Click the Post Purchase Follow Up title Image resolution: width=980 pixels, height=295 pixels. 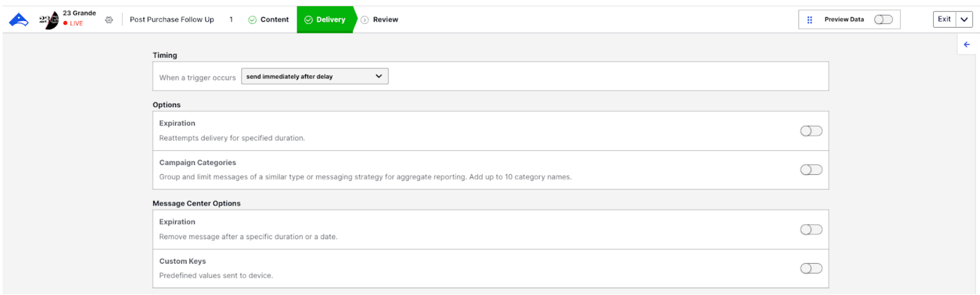[x=172, y=19]
